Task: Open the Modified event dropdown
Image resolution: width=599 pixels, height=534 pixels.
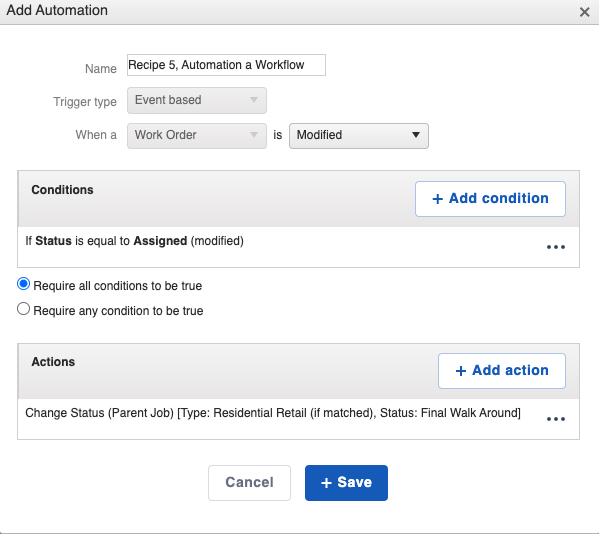Action: pos(359,135)
